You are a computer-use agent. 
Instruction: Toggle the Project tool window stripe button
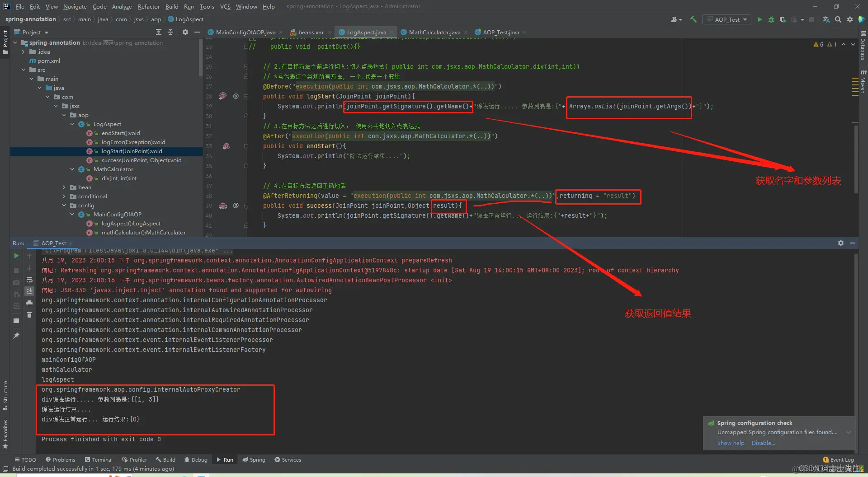(x=5, y=42)
